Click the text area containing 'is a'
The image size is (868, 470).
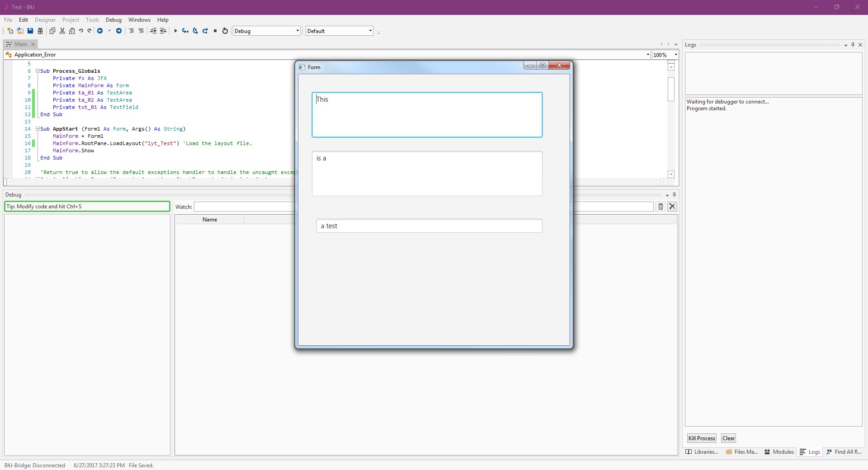(427, 174)
